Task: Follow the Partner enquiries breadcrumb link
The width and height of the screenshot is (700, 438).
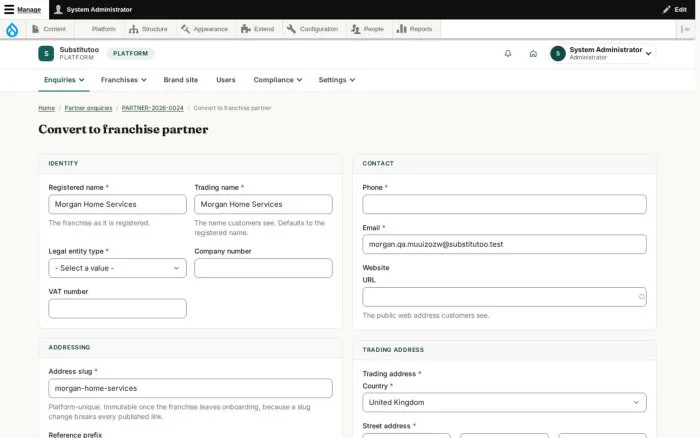Action: click(x=88, y=108)
